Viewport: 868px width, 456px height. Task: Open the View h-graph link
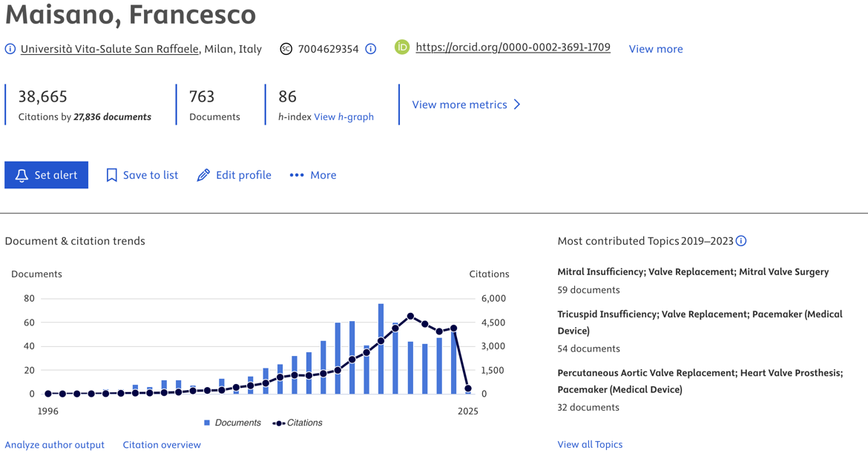[343, 116]
